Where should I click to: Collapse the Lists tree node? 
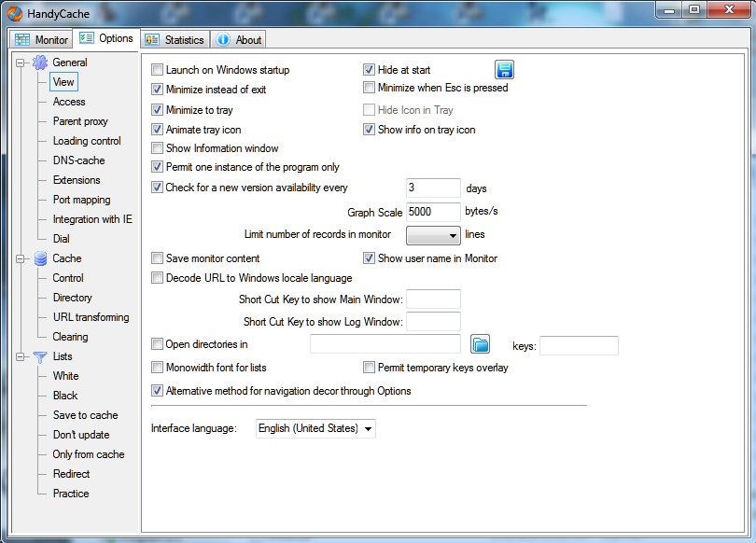[x=20, y=356]
